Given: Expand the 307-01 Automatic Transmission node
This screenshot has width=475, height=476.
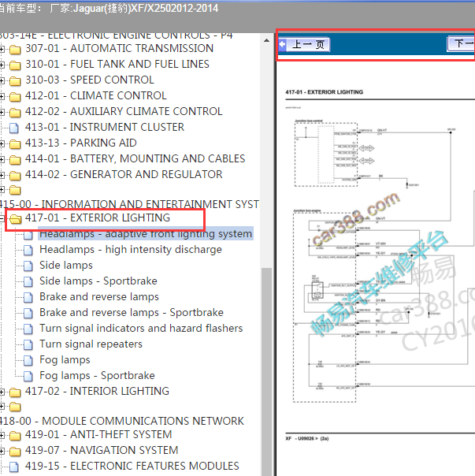Looking at the screenshot, I should coord(2,49).
